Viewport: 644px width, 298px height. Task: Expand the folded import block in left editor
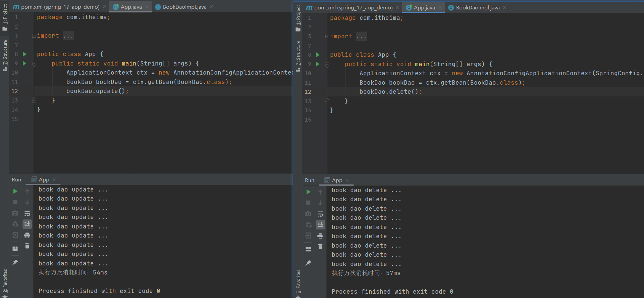coord(34,36)
